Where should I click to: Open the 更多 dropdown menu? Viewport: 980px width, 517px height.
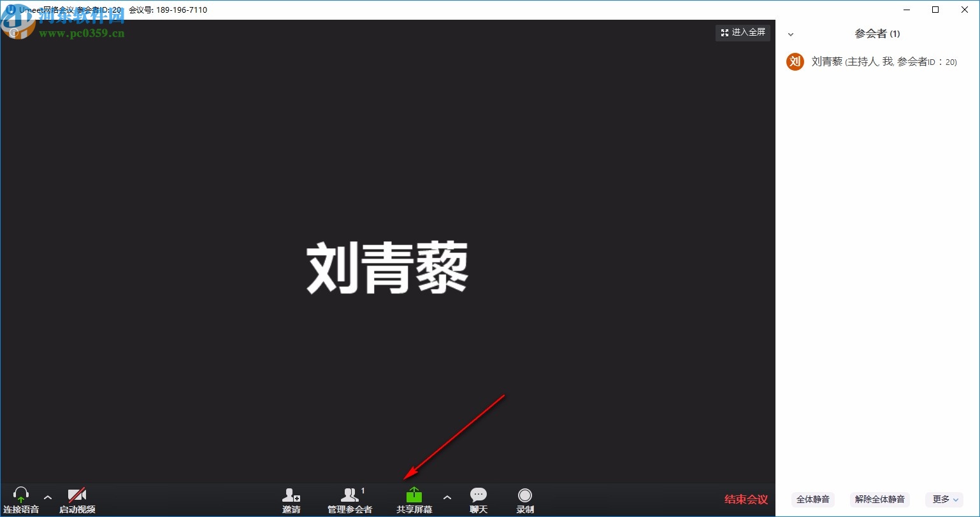[x=944, y=499]
